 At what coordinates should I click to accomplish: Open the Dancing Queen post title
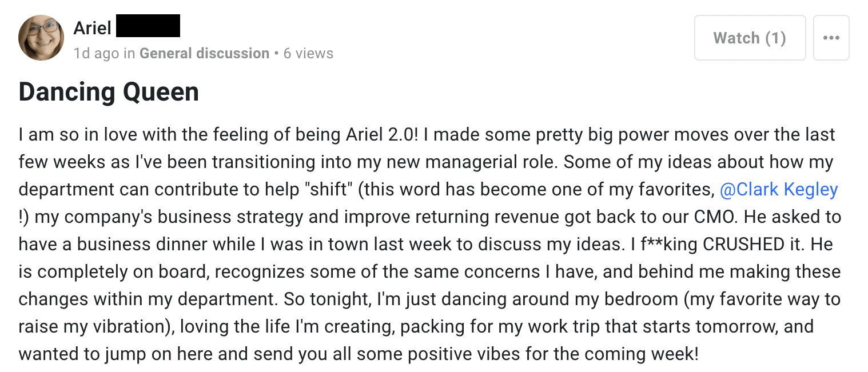109,91
